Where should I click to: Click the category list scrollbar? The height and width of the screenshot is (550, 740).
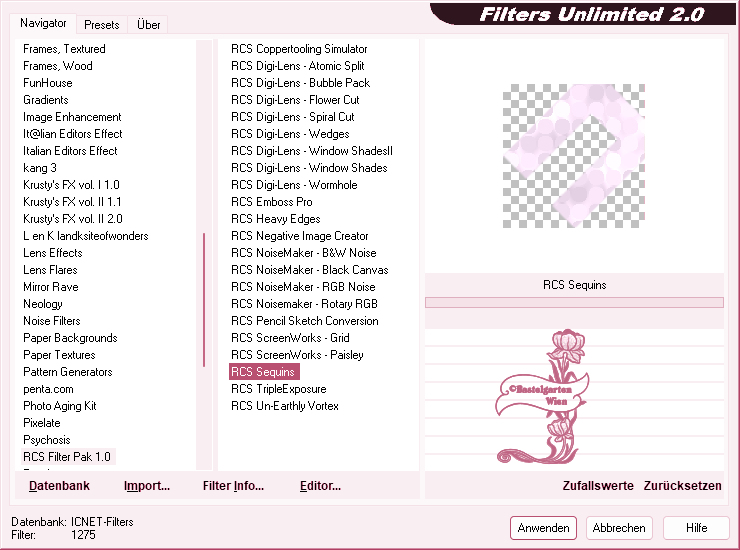coord(204,300)
